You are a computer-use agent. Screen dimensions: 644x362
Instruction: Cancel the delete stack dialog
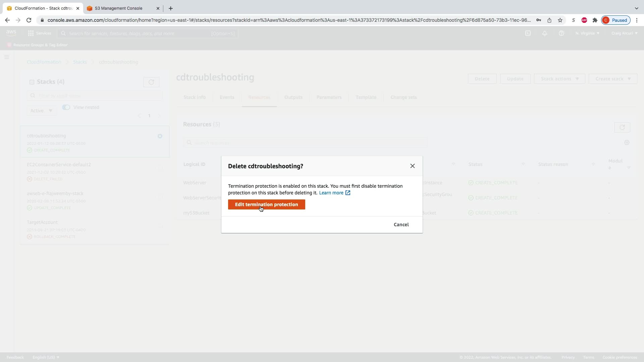401,225
